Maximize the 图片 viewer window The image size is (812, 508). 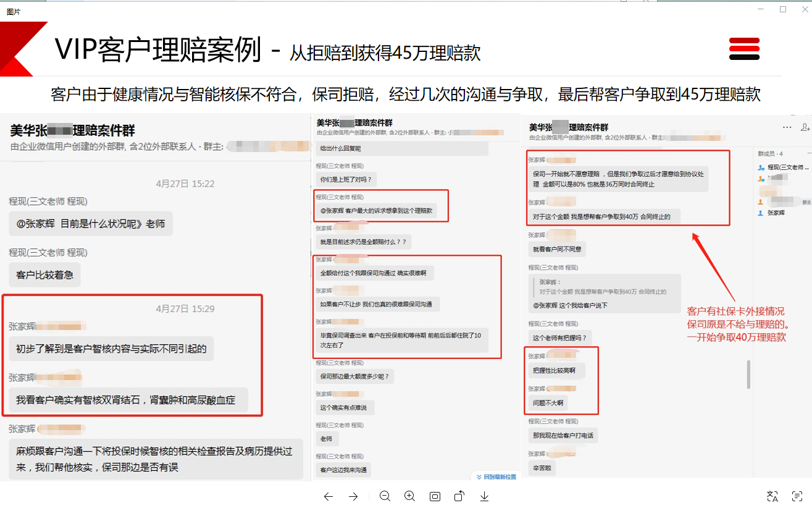(x=783, y=9)
